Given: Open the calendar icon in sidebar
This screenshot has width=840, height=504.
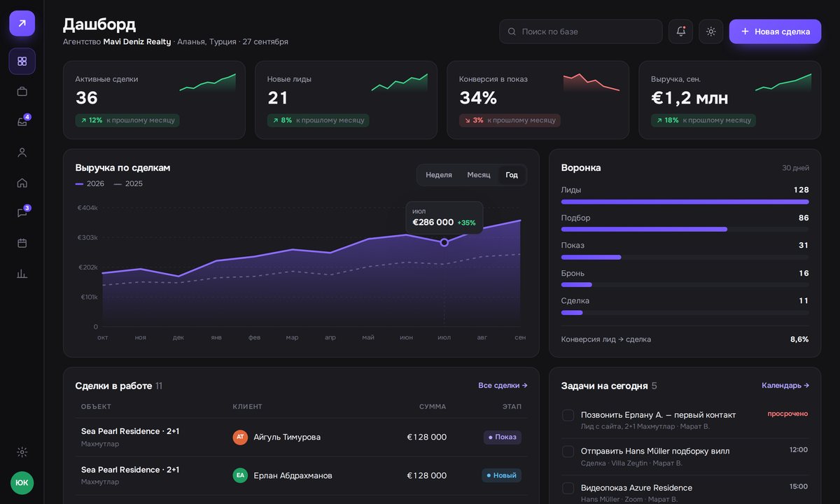Looking at the screenshot, I should coord(22,243).
